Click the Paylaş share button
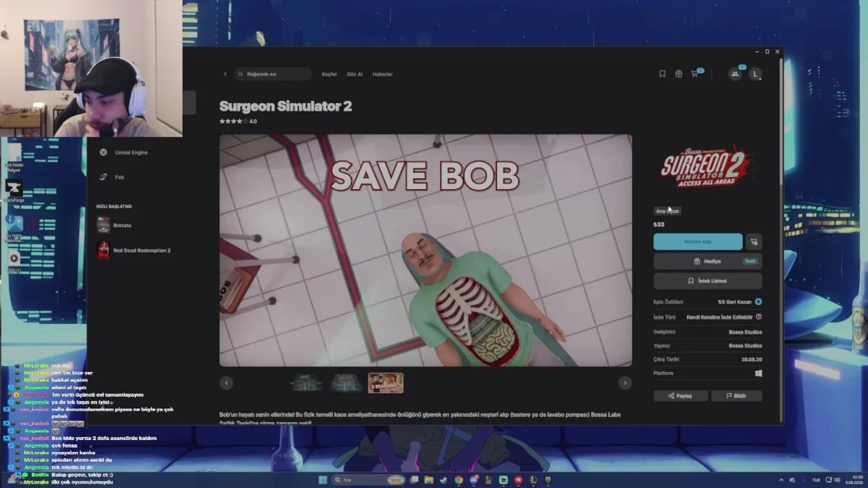868x488 pixels. [680, 396]
